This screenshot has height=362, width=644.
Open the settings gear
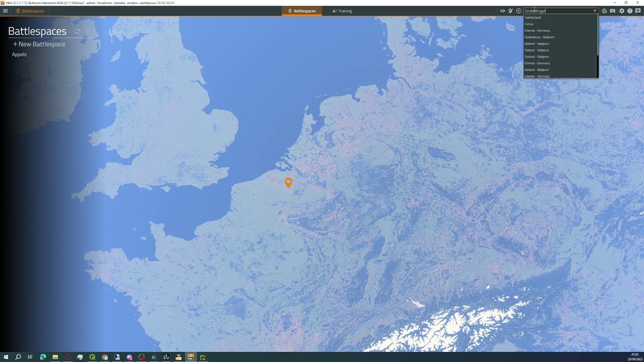click(622, 11)
